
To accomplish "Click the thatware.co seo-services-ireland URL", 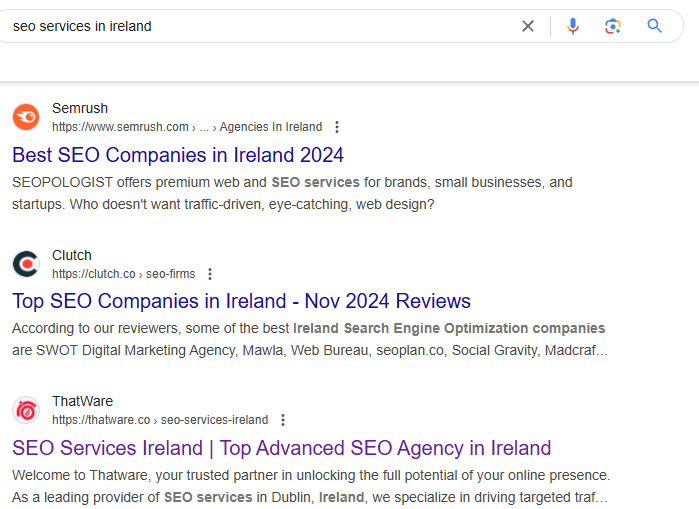I will point(160,420).
